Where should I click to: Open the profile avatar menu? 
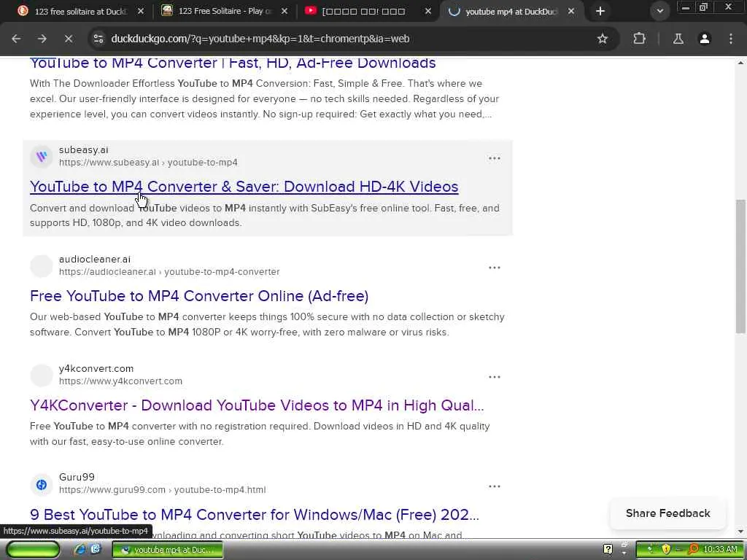point(704,39)
